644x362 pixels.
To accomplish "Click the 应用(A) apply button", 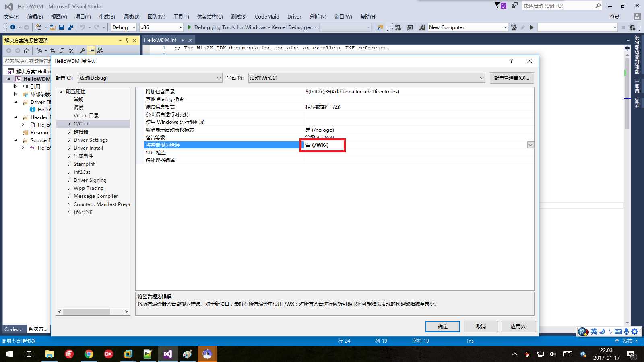I will [519, 326].
